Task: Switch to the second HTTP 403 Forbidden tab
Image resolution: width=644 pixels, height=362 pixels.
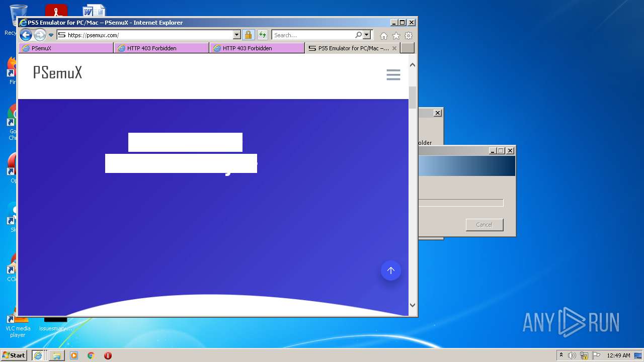Action: coord(257,48)
